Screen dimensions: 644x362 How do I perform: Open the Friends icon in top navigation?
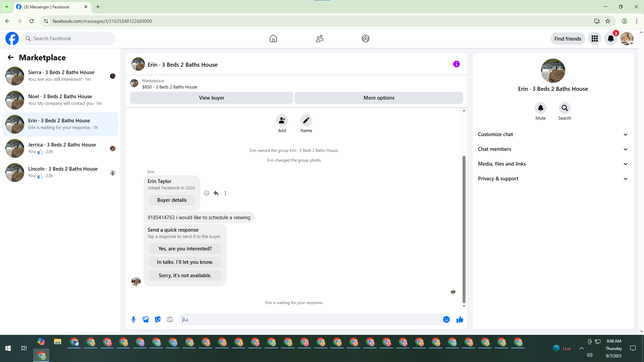pos(320,39)
